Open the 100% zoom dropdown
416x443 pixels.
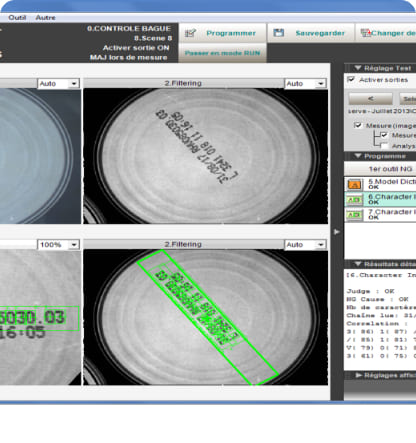click(x=59, y=245)
